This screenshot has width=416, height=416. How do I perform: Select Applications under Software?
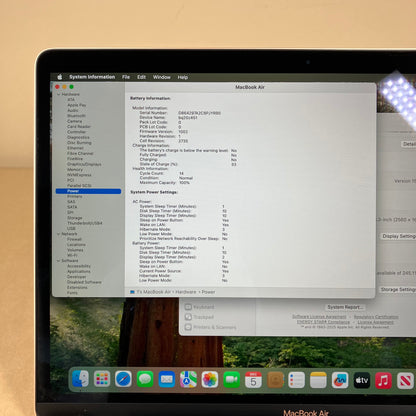coord(79,271)
